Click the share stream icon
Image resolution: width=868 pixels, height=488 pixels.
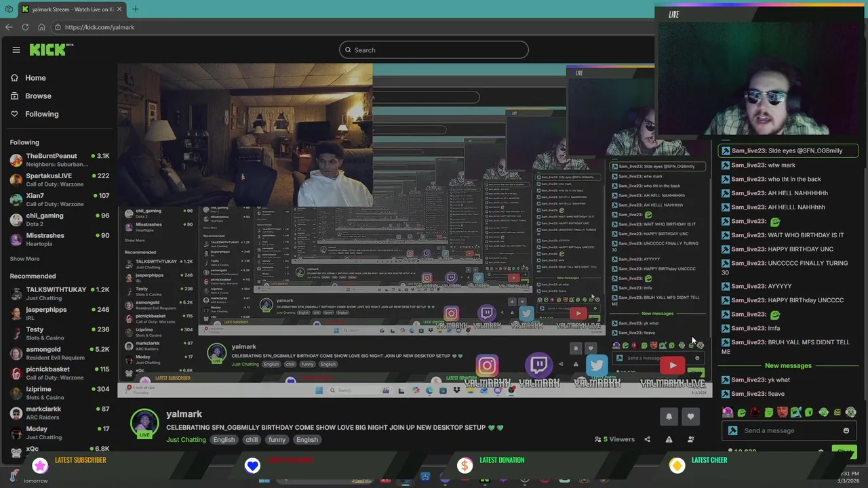(647, 439)
